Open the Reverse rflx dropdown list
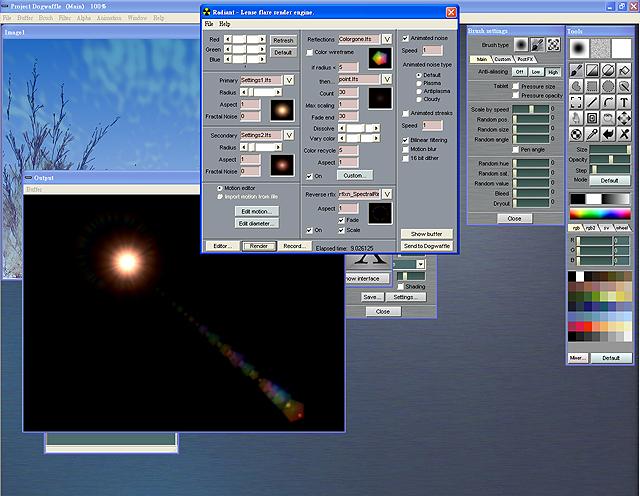The image size is (640, 496). click(387, 193)
